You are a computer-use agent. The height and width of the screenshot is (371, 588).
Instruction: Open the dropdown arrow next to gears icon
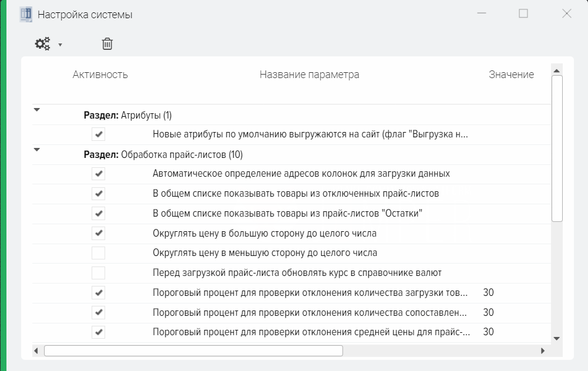coord(60,45)
